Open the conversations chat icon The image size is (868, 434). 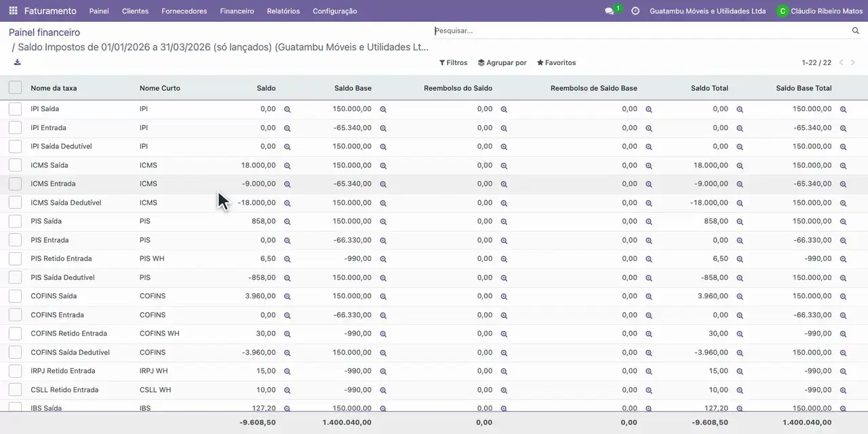click(x=609, y=11)
